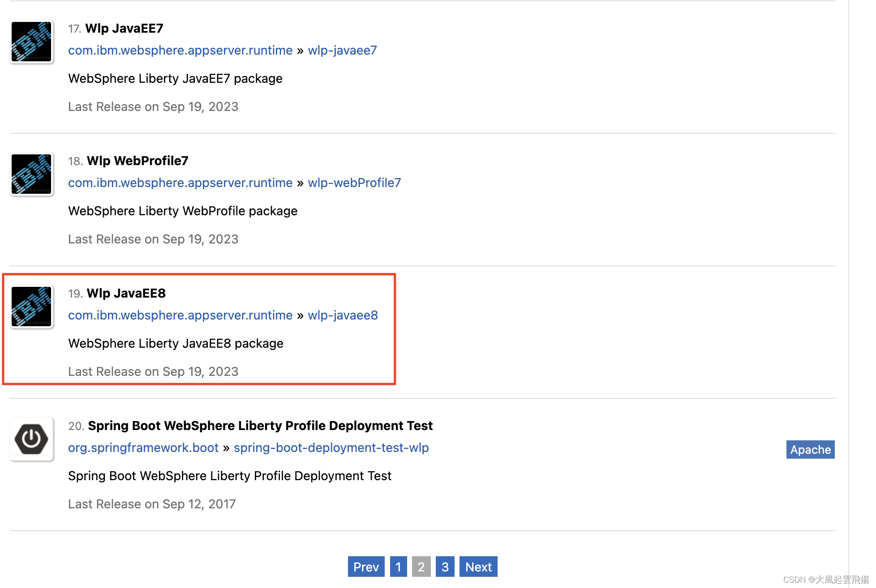Viewport: 876px width, 588px height.
Task: Open the Wlp JavaEE8 title
Action: (x=126, y=293)
